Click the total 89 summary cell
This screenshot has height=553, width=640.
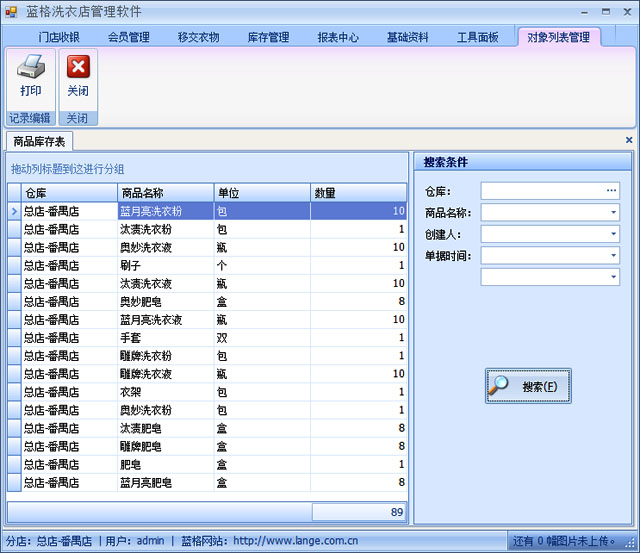[x=359, y=512]
